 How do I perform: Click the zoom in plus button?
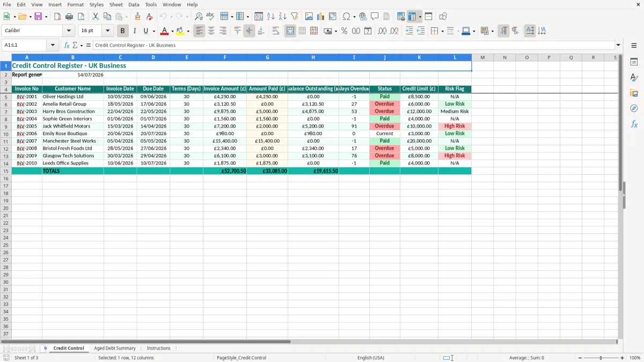tap(623, 358)
